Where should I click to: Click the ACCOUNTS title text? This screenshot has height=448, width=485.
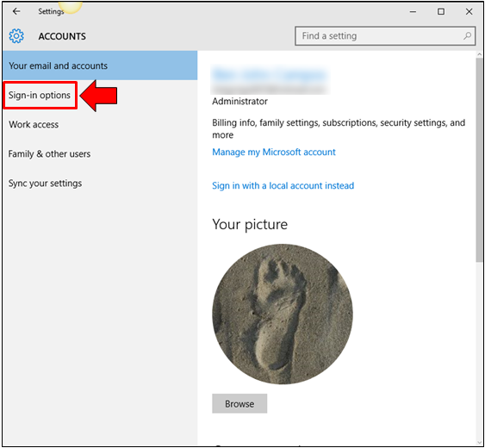pos(62,36)
